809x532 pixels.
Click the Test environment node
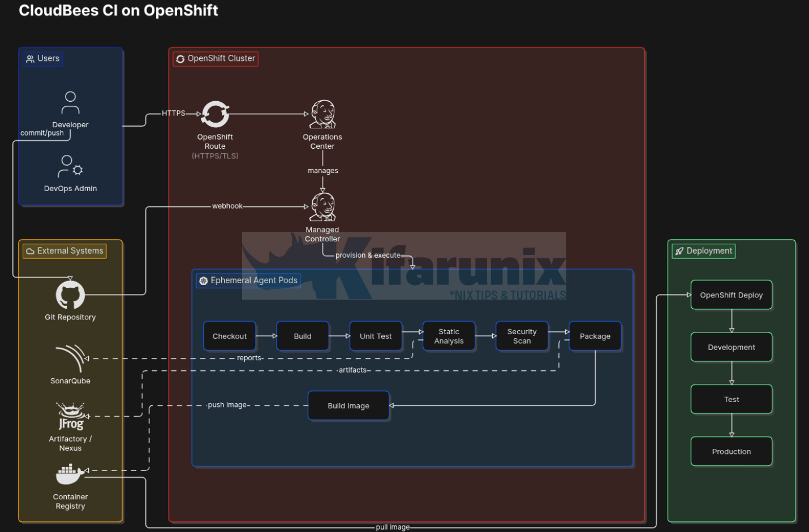pos(731,399)
